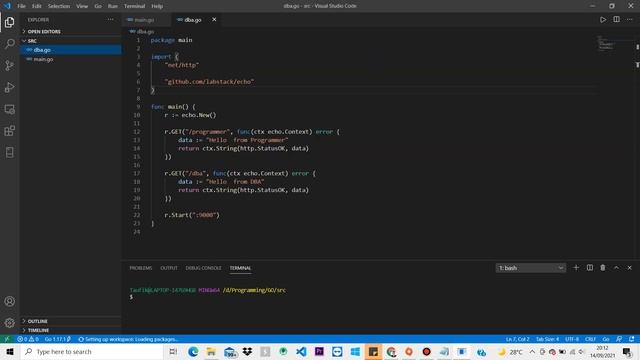
Task: Click the Go 1.17.1 version in status bar
Action: click(57, 339)
